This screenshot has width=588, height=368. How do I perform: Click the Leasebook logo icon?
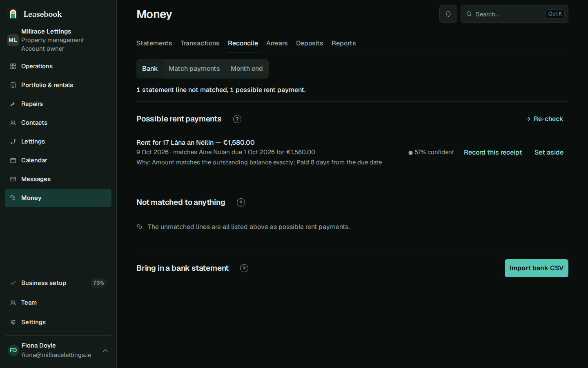13,14
